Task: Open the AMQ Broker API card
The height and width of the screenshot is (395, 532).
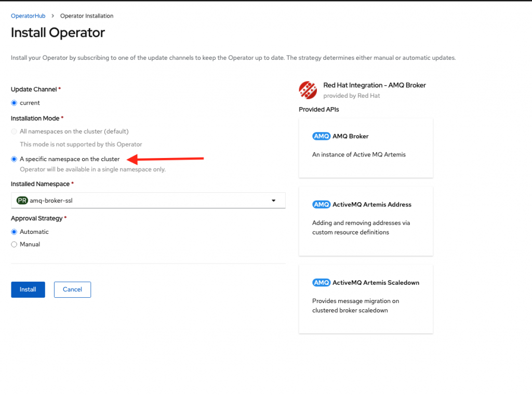Action: [366, 148]
